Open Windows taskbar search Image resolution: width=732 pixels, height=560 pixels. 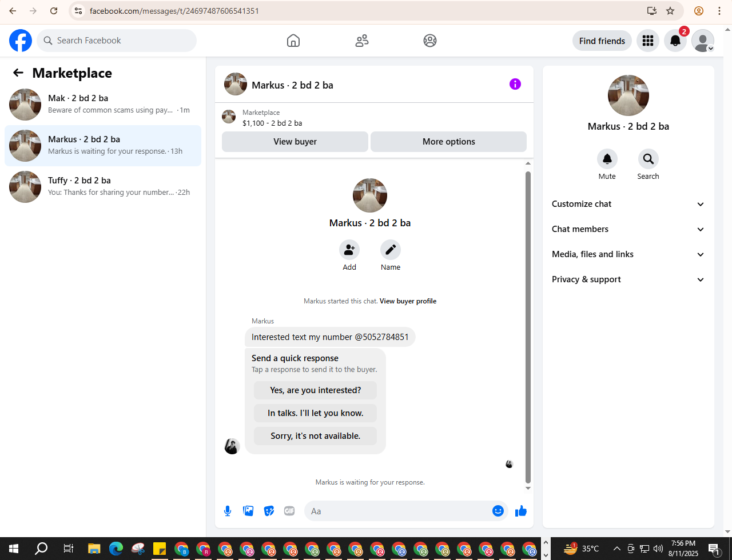(x=41, y=549)
